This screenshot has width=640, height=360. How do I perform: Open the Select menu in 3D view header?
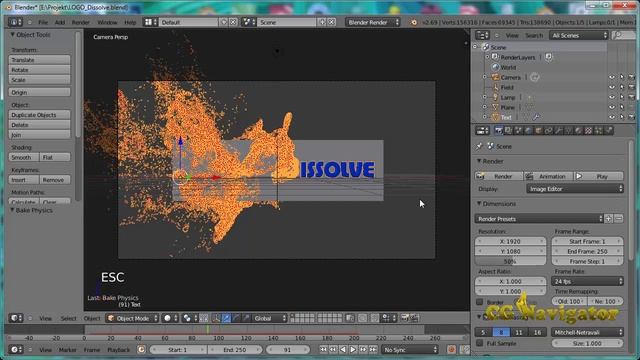click(x=68, y=318)
